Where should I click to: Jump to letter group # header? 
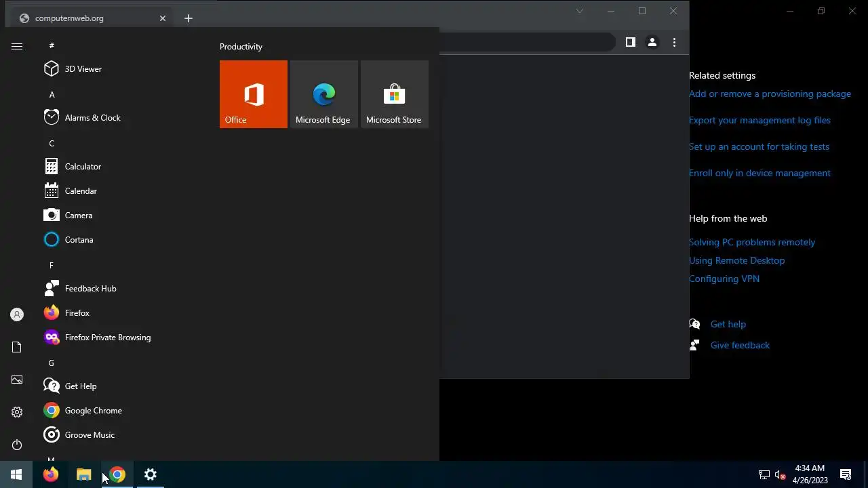52,45
